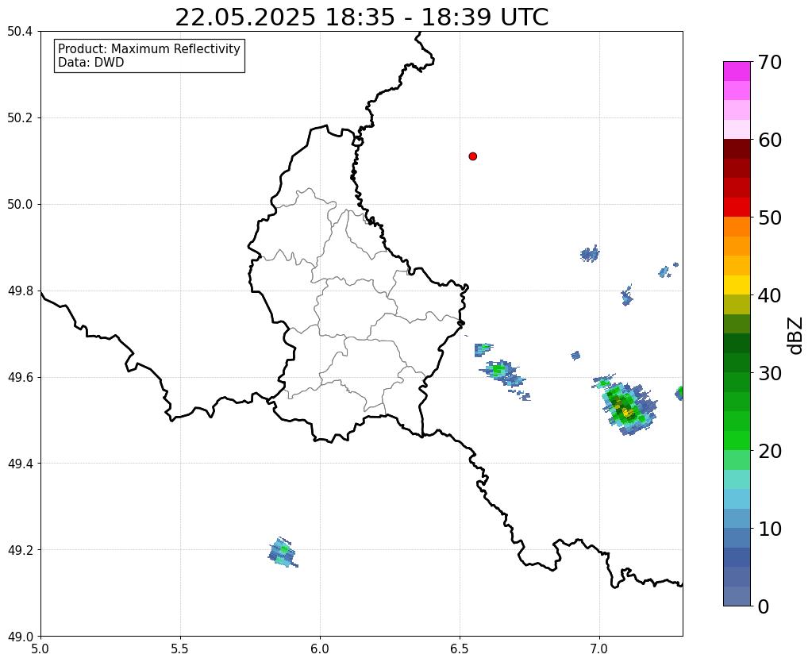Click the latitude axis label 49.4

pos(20,463)
